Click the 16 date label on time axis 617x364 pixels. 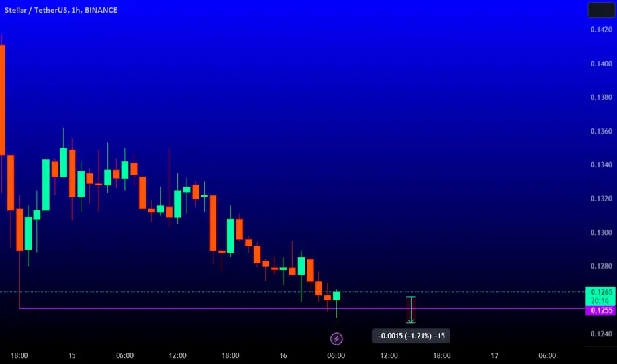click(x=283, y=356)
